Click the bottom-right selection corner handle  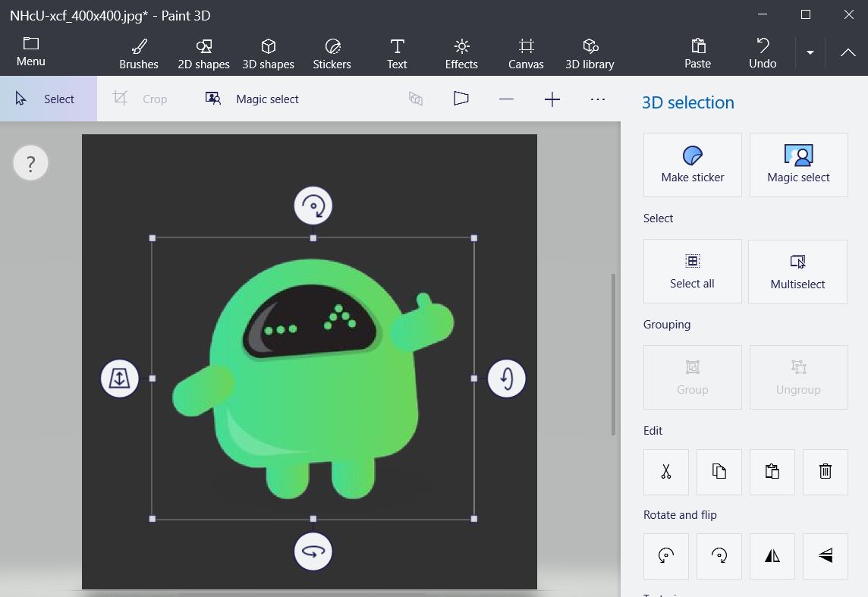tap(474, 519)
